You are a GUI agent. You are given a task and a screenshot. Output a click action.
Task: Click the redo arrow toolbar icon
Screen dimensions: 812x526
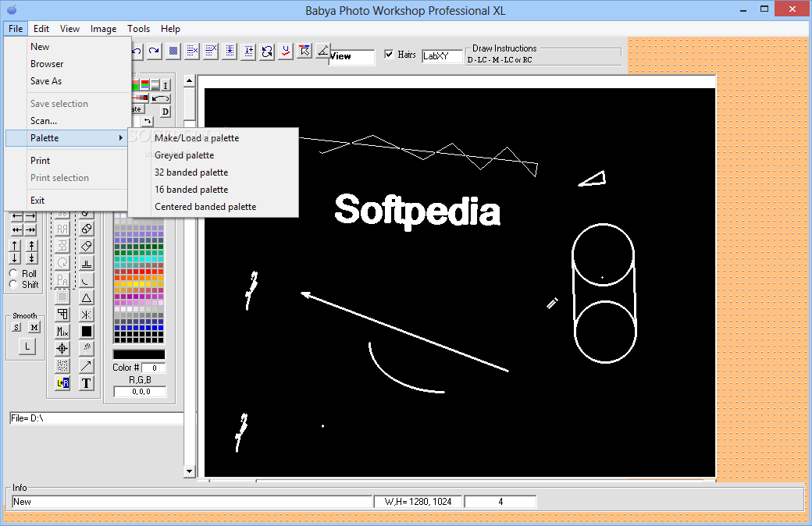click(x=155, y=51)
